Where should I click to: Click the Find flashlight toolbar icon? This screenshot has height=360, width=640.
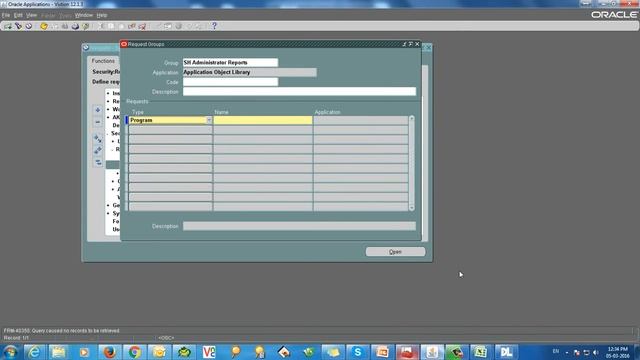click(x=18, y=26)
